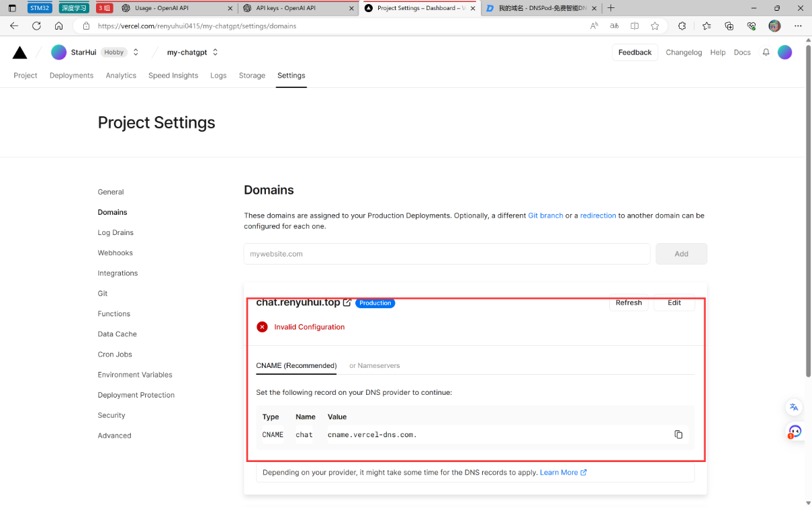The width and height of the screenshot is (812, 507).
Task: Open Integrations settings
Action: tap(118, 273)
